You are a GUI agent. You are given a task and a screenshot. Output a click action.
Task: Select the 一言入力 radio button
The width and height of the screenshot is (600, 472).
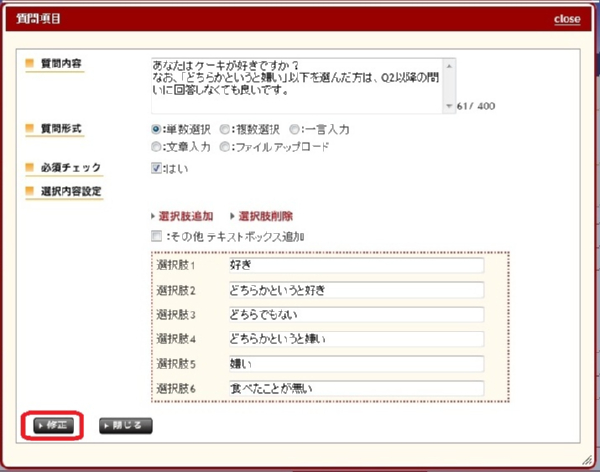pos(294,129)
